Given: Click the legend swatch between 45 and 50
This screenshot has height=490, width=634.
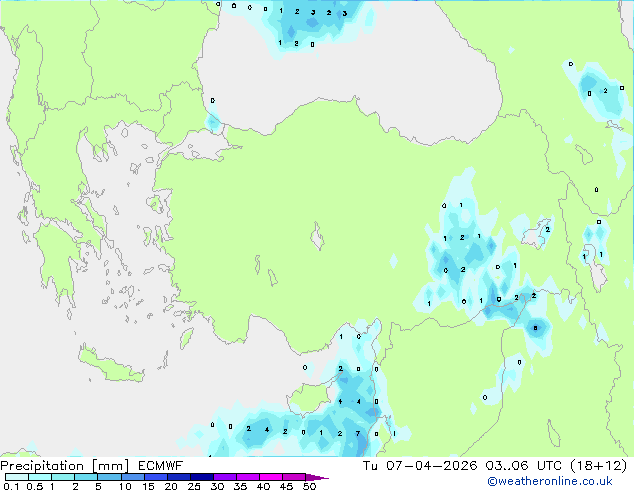Looking at the screenshot, I should (294, 477).
